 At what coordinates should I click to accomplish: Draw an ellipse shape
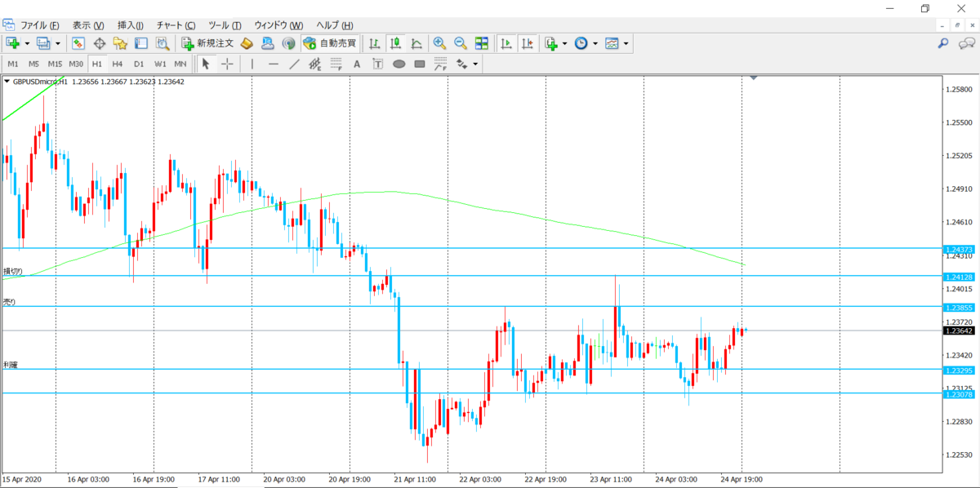(x=399, y=64)
